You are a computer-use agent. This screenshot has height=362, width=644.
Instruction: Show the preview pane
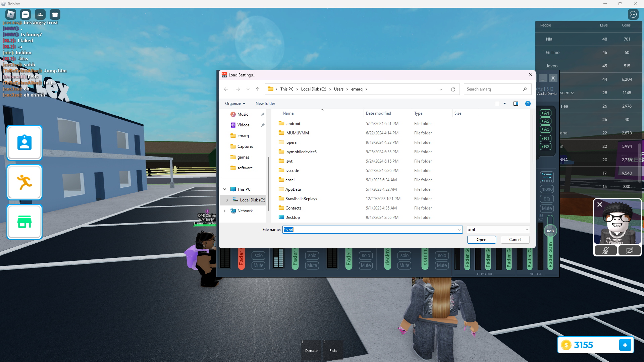516,104
